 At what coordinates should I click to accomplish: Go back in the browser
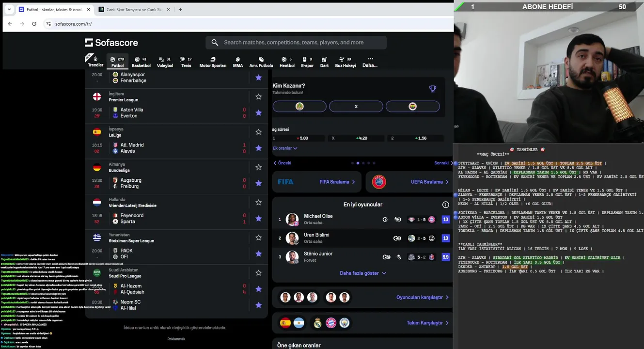pyautogui.click(x=10, y=24)
